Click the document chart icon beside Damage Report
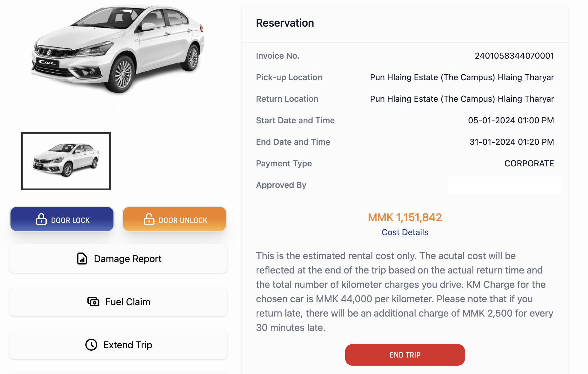The image size is (588, 374). 82,259
